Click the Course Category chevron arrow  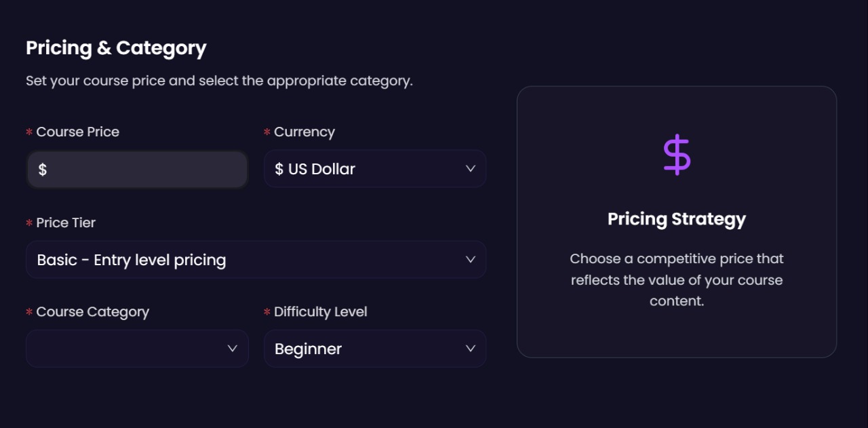click(x=233, y=348)
